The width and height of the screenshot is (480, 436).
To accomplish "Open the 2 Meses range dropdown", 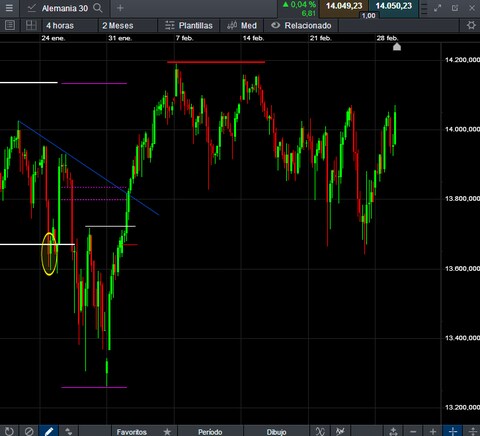I will click(127, 26).
